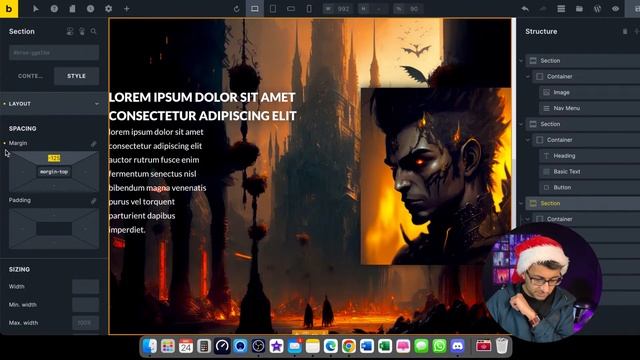The height and width of the screenshot is (360, 640).
Task: Click the undo arrow icon
Action: (x=525, y=9)
